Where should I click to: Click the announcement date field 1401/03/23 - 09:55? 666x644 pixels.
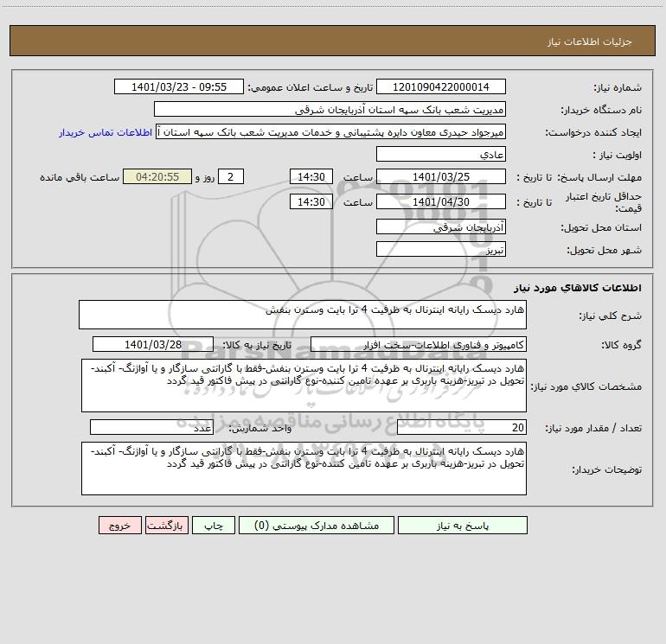click(x=179, y=86)
